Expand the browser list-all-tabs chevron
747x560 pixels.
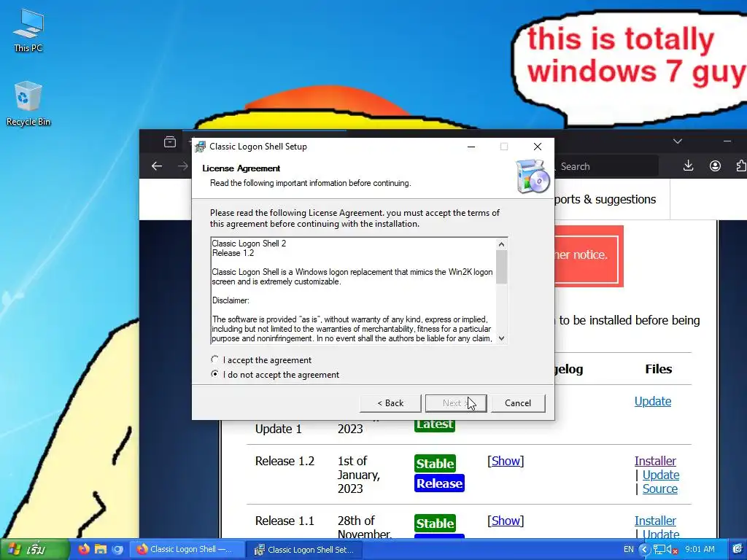coord(678,141)
